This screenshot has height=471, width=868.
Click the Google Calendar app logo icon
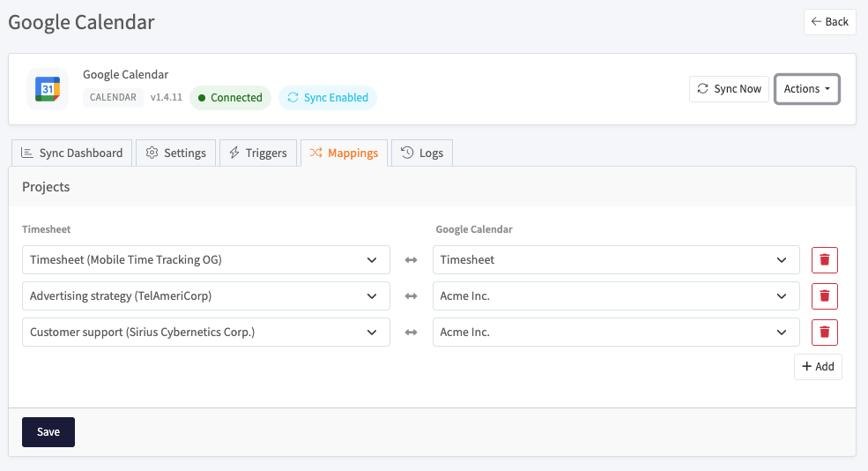[x=48, y=89]
